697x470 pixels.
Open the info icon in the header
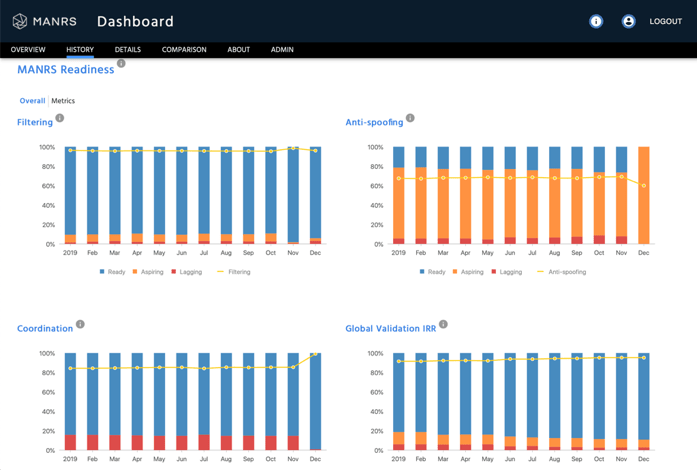pos(596,21)
